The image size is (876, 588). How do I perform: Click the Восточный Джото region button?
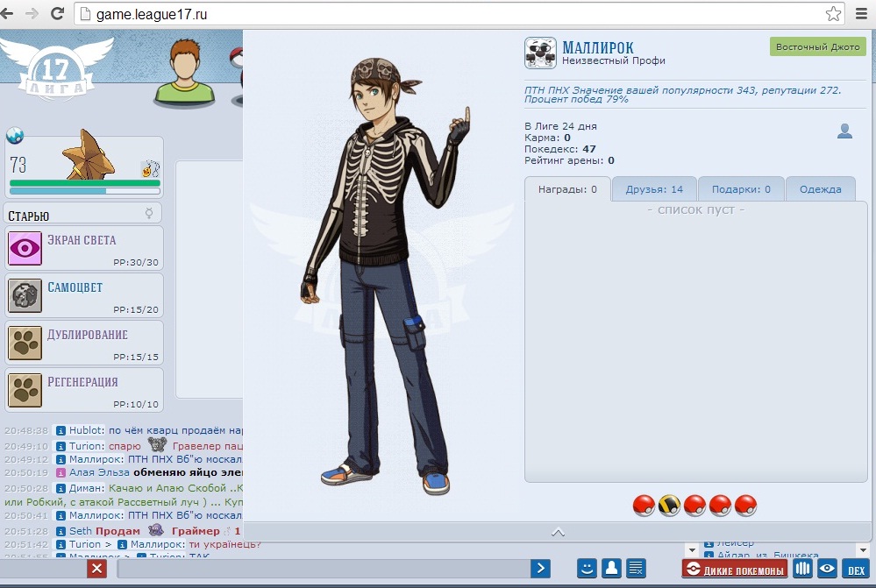818,47
